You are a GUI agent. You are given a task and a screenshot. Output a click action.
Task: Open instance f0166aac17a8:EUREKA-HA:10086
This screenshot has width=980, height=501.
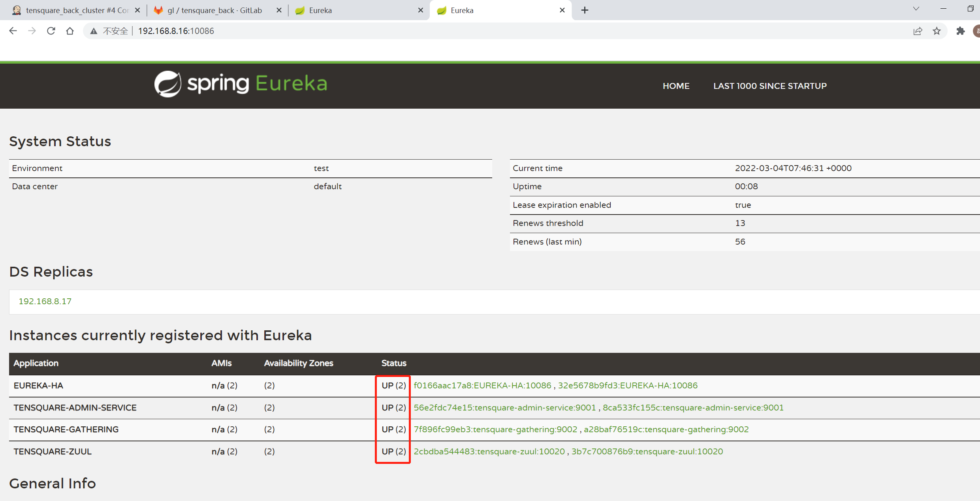point(482,385)
